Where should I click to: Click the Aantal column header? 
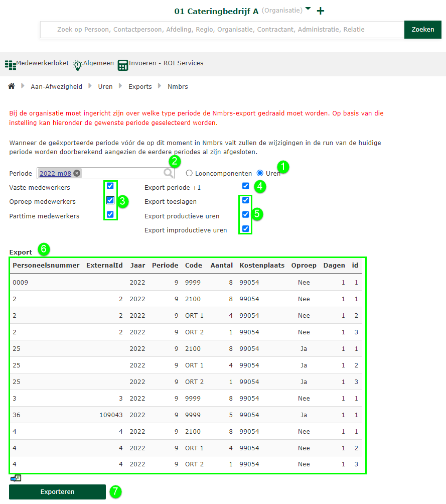tap(222, 265)
